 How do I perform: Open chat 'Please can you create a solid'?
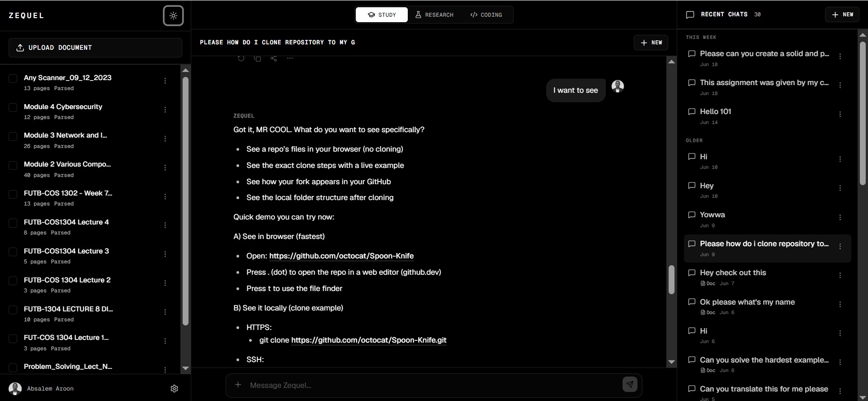(x=764, y=58)
